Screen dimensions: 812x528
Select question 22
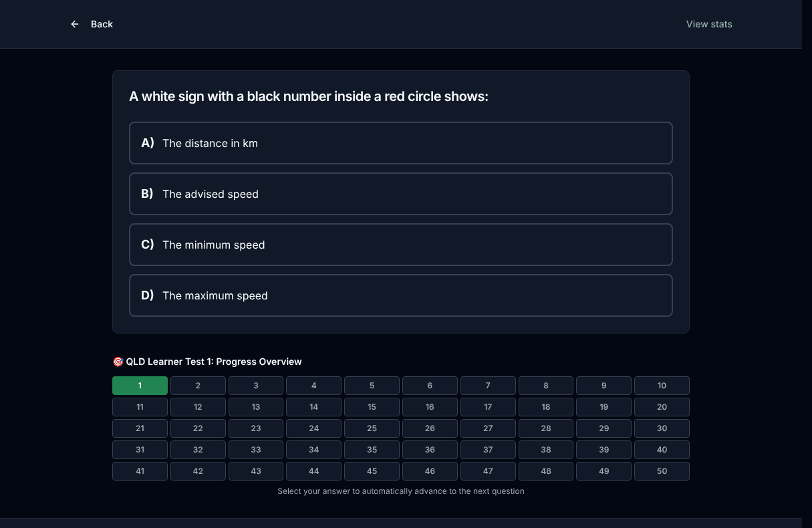(198, 428)
